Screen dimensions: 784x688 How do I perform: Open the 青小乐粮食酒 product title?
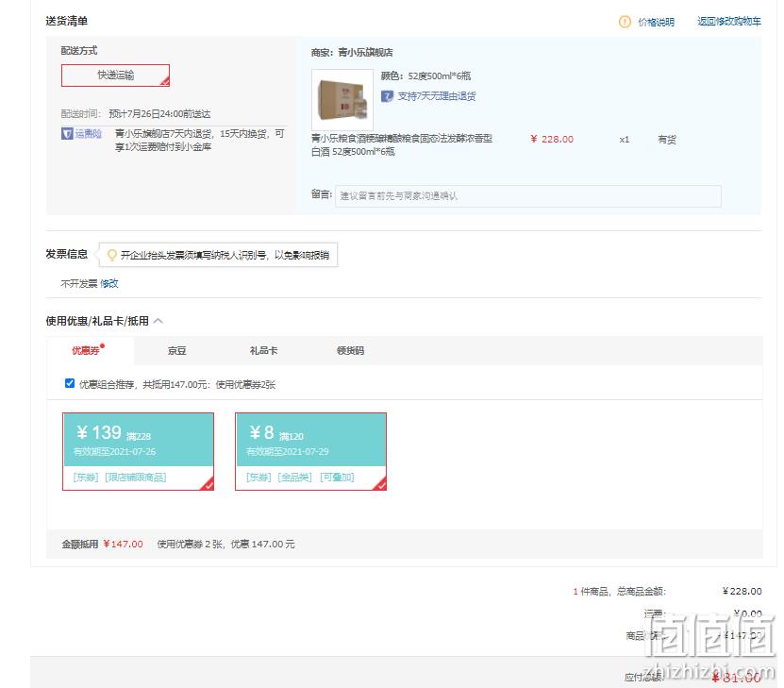pos(402,145)
